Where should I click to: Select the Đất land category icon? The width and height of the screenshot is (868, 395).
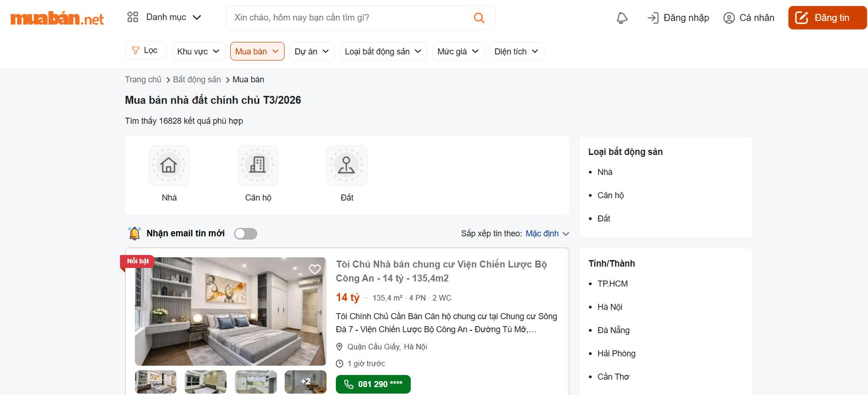coord(347,165)
